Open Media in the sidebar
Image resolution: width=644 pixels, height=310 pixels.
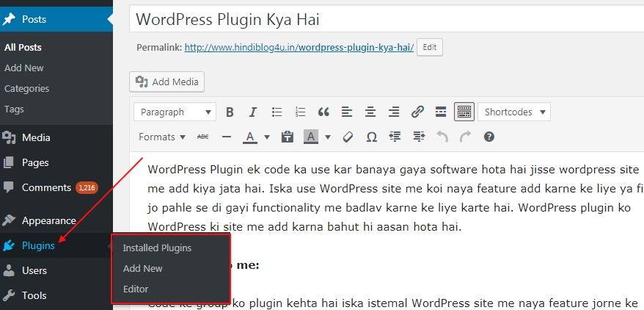click(56, 137)
